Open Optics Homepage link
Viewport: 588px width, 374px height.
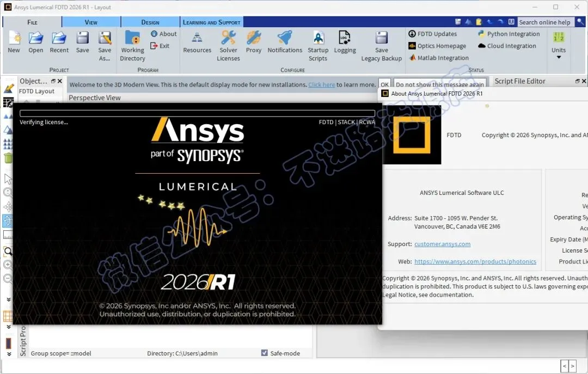[x=437, y=46]
